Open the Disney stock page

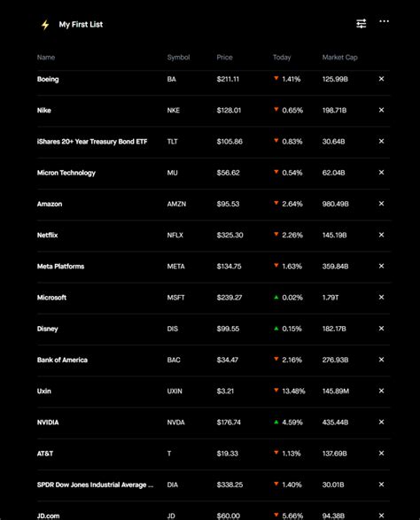point(214,329)
